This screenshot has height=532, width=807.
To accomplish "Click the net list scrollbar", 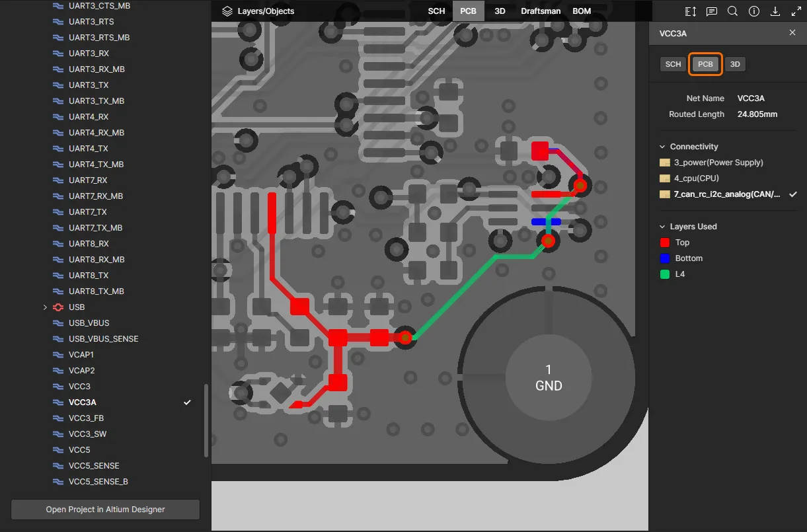I will (x=206, y=420).
